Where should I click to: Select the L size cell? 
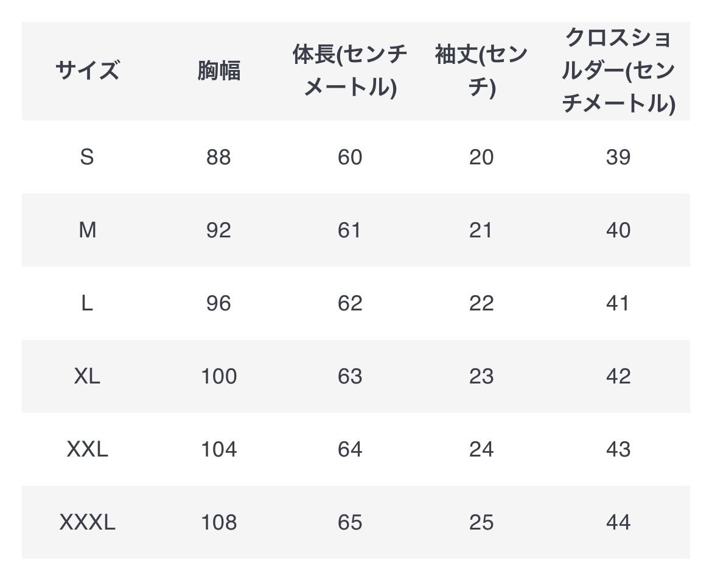coord(87,303)
